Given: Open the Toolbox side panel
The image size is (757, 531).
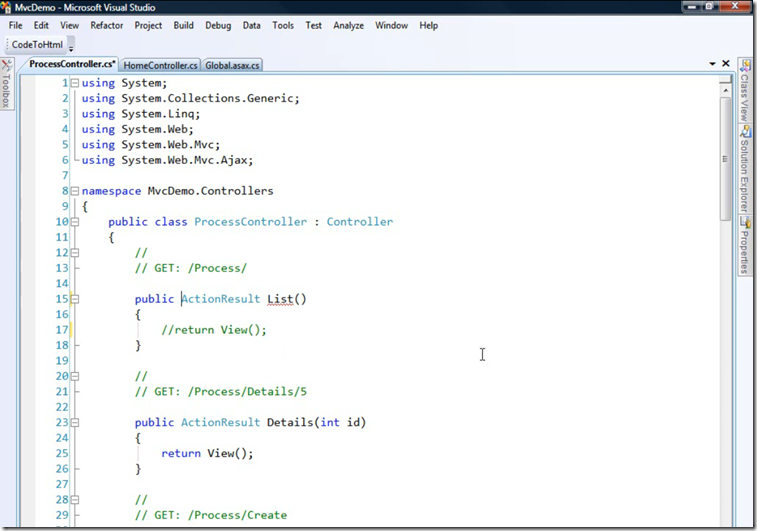Looking at the screenshot, I should tap(6, 84).
